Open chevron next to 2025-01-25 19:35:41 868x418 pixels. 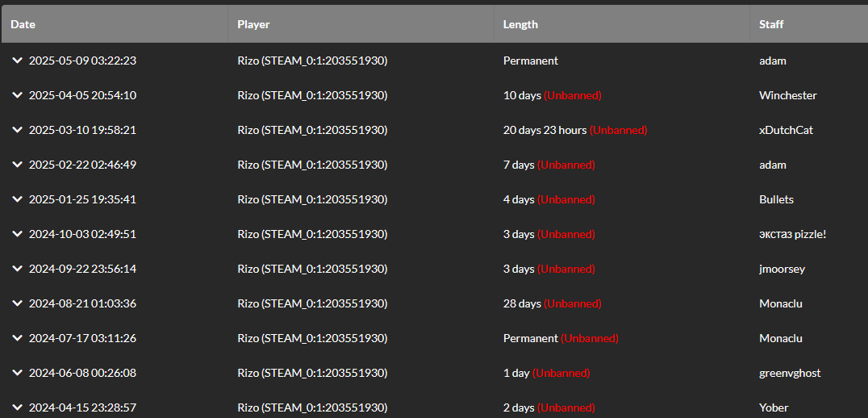click(x=17, y=199)
